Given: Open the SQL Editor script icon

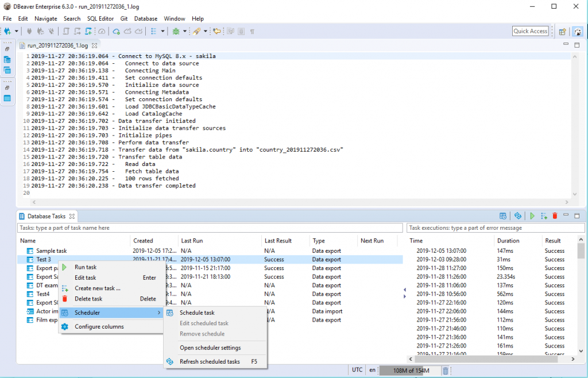Looking at the screenshot, I should pos(67,32).
